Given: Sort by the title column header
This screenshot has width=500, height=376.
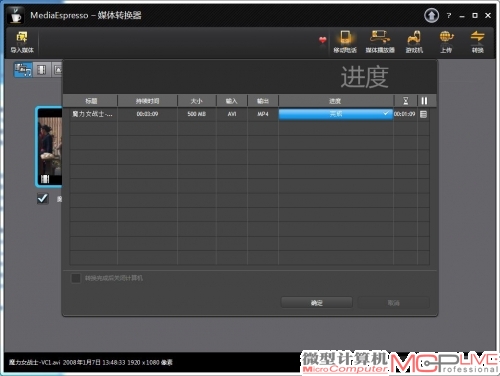Looking at the screenshot, I should 91,101.
